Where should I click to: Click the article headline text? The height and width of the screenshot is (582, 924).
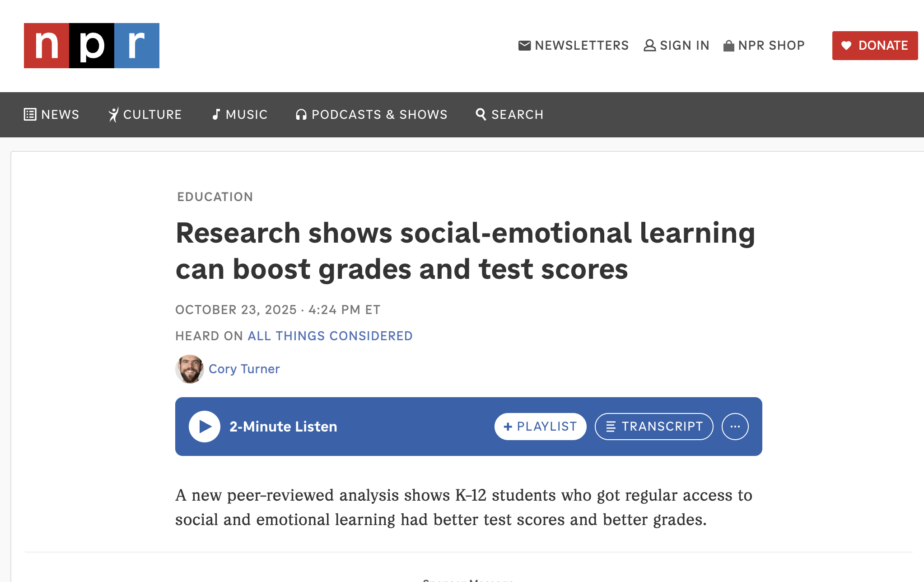[465, 251]
